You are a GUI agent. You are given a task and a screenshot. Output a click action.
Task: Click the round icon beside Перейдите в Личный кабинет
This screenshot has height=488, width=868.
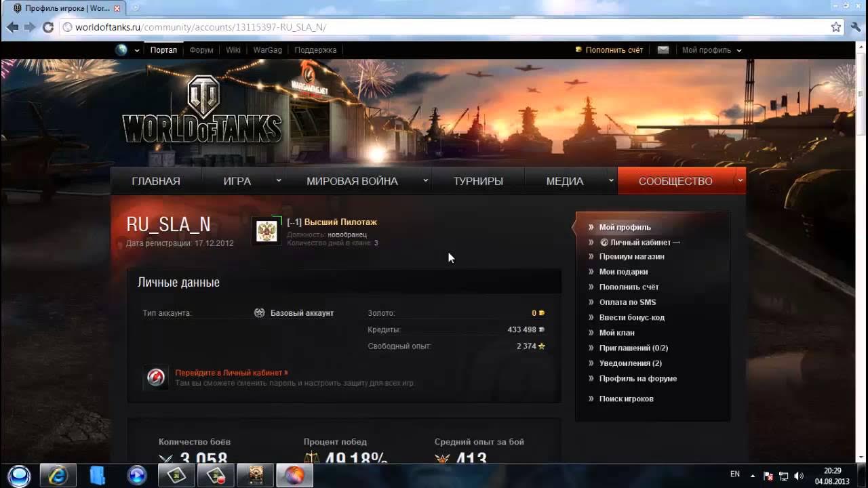(x=156, y=378)
